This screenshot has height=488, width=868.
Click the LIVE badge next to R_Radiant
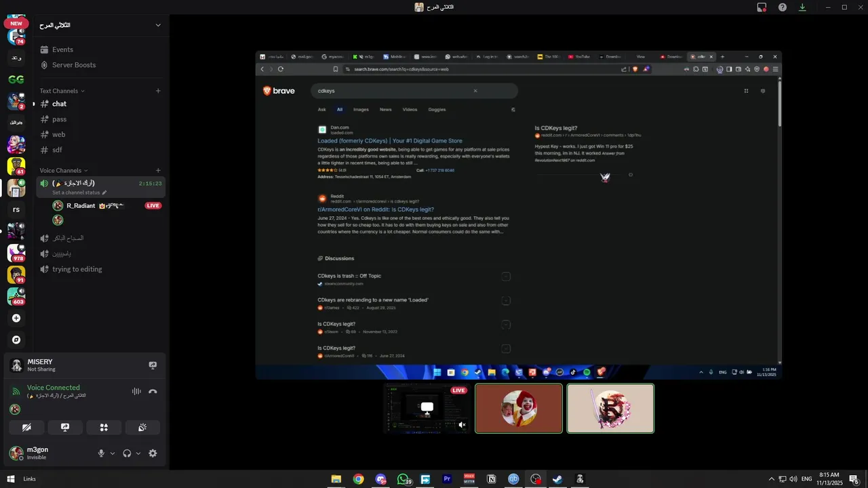click(153, 205)
